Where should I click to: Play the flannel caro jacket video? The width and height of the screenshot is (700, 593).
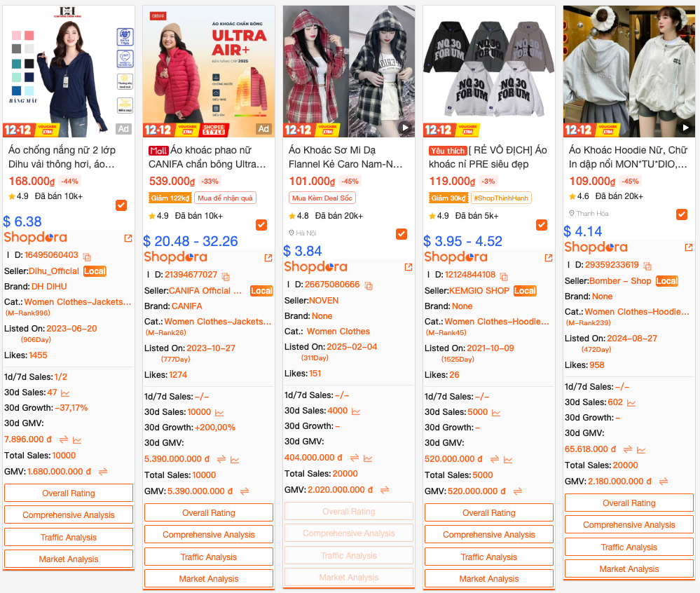(x=404, y=128)
